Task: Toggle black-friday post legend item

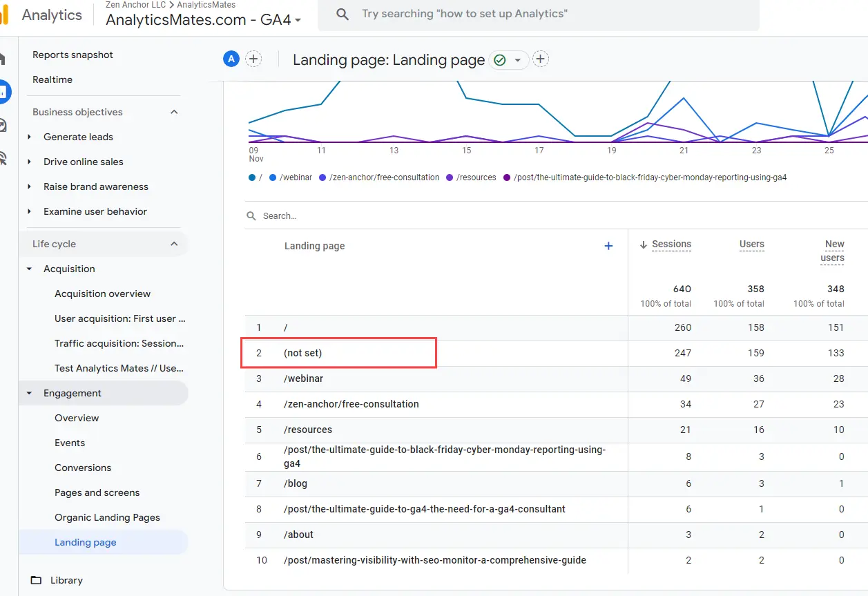Action: (x=645, y=177)
